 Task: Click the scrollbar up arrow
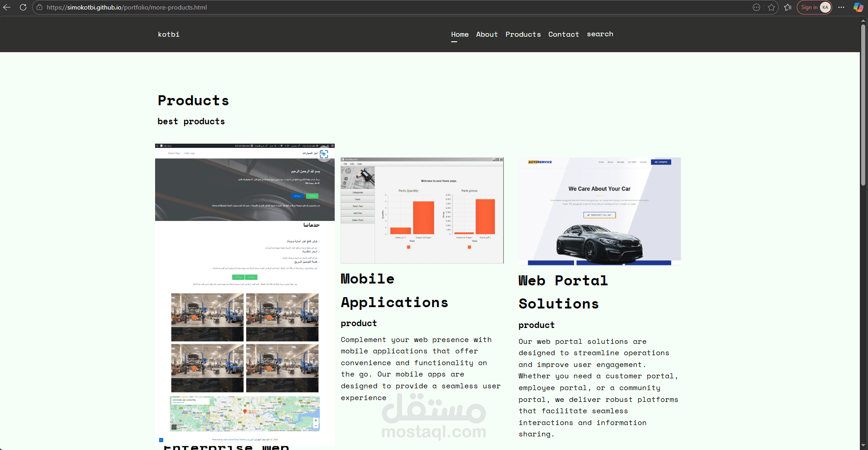coord(863,20)
